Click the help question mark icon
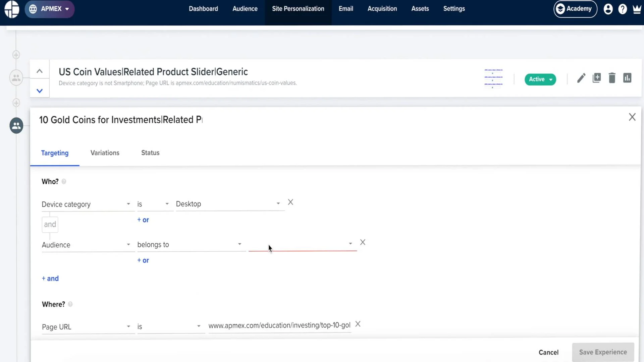This screenshot has width=644, height=362. (x=623, y=9)
